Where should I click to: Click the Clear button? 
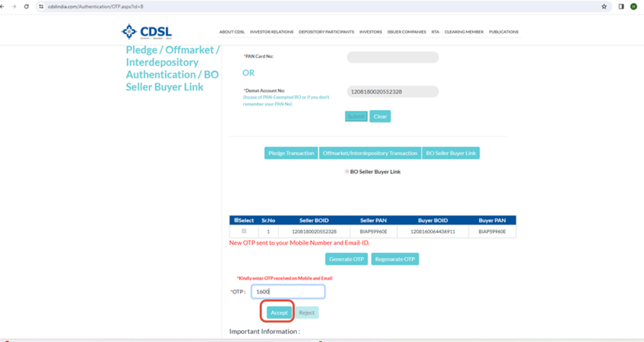380,117
